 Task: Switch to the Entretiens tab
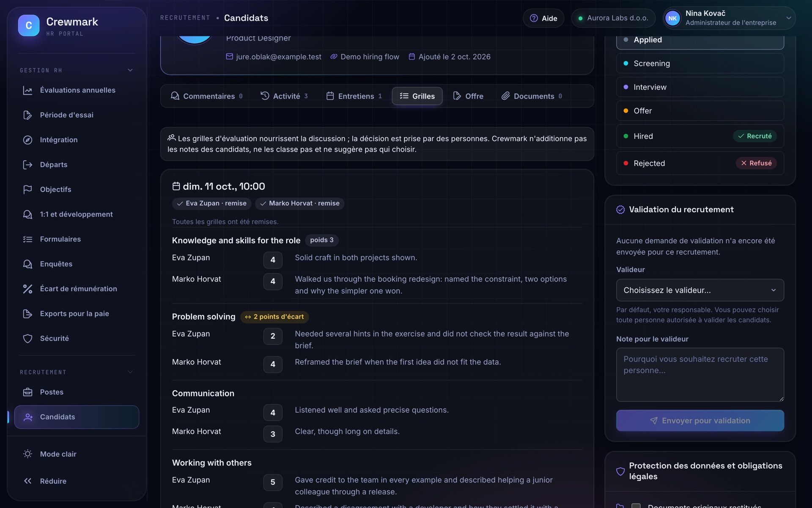point(354,96)
